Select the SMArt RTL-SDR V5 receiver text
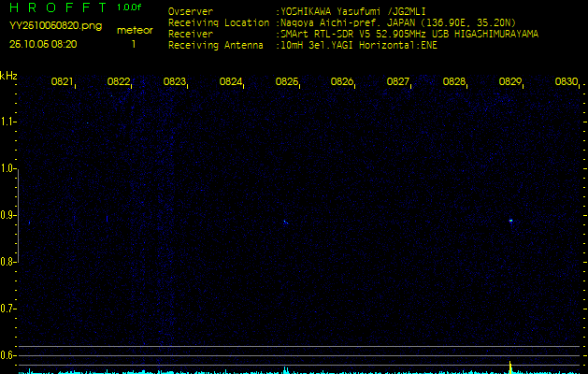This screenshot has height=374, width=588. (409, 35)
